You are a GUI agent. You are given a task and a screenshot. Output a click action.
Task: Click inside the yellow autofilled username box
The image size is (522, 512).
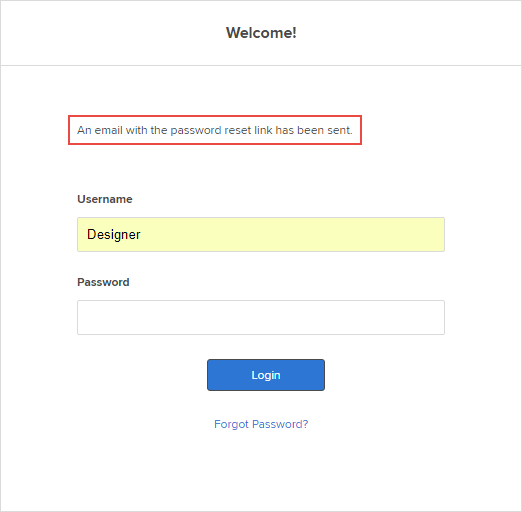point(261,234)
